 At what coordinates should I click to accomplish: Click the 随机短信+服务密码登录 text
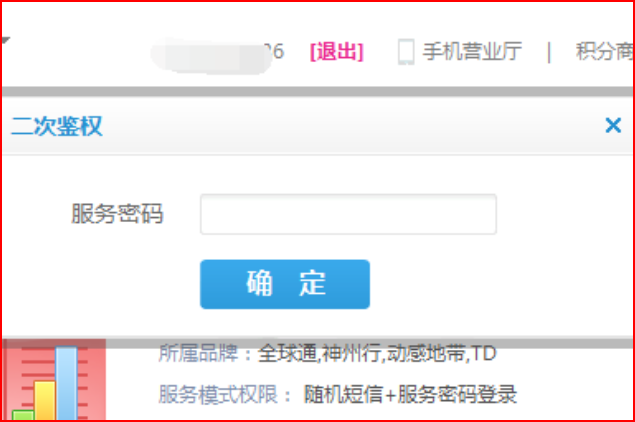coord(410,394)
